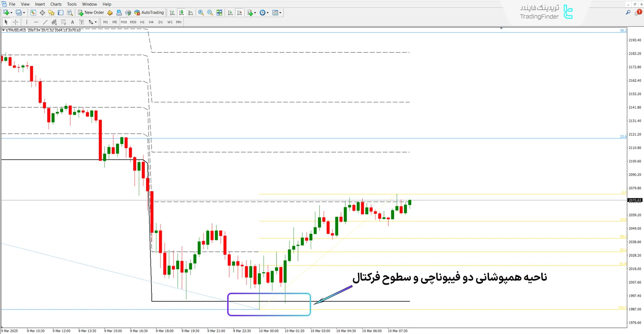Viewport: 644px width, 334px height.
Task: Toggle chart auto scroll
Action: 231,12
